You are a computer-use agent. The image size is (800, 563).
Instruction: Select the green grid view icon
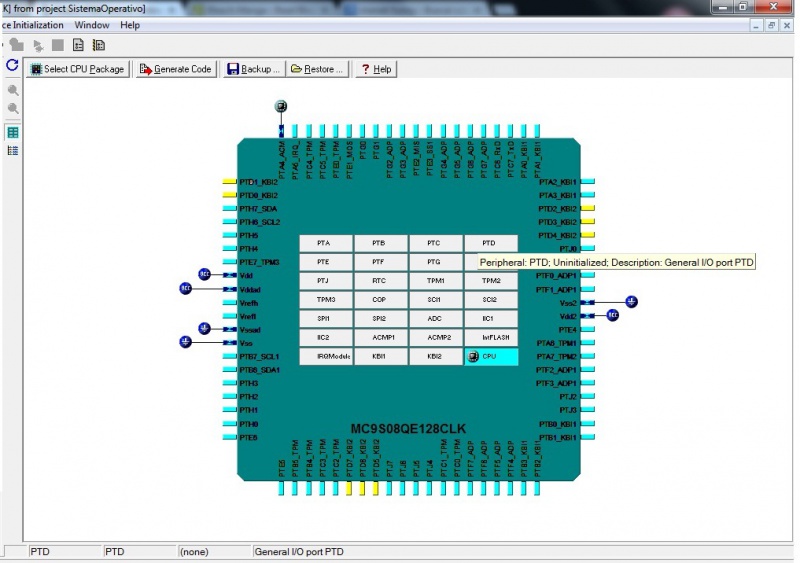13,132
